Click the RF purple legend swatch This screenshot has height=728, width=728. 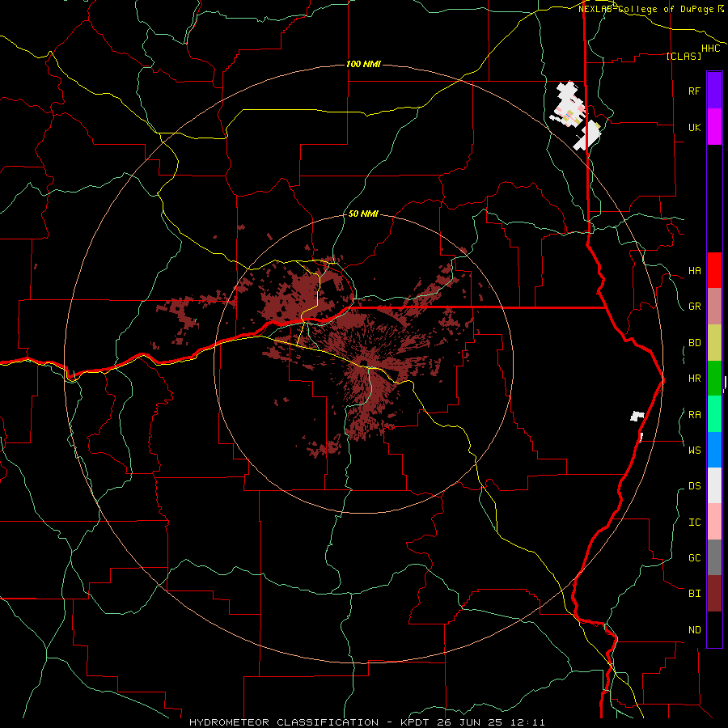pyautogui.click(x=714, y=91)
